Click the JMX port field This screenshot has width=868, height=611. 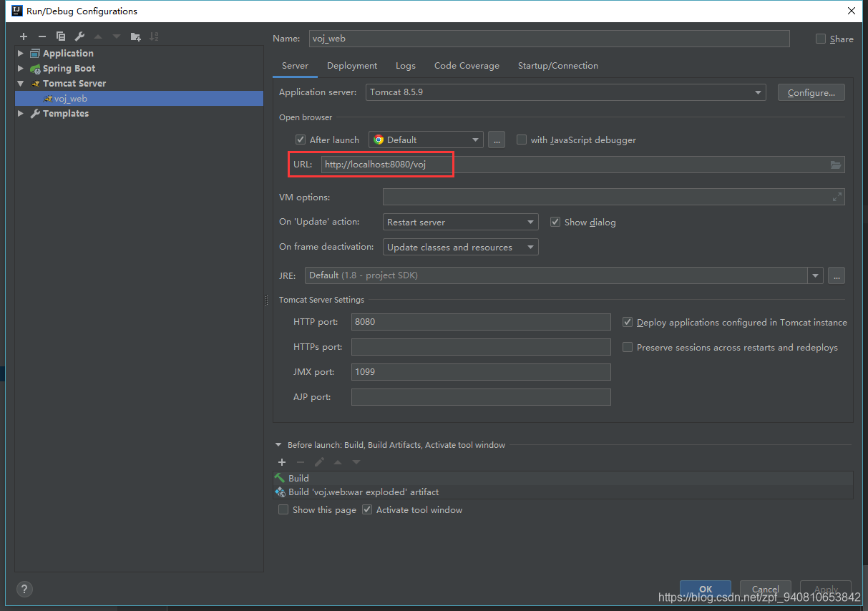[x=481, y=372]
